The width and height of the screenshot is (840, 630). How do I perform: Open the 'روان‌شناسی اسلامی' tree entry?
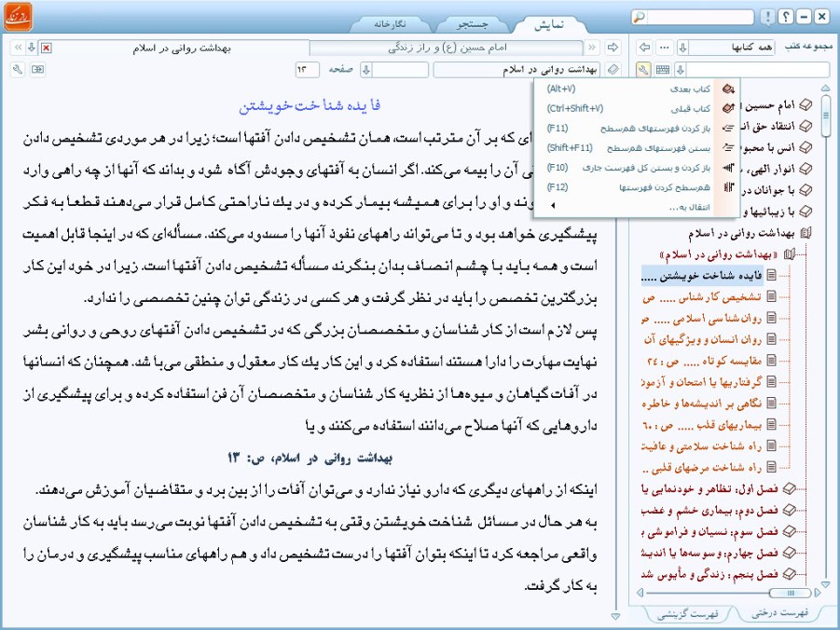coord(702,318)
